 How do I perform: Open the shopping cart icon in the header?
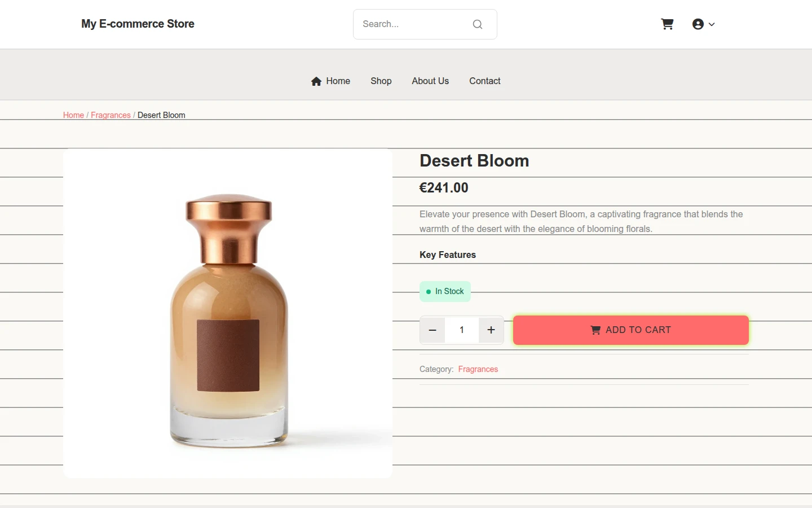[667, 24]
